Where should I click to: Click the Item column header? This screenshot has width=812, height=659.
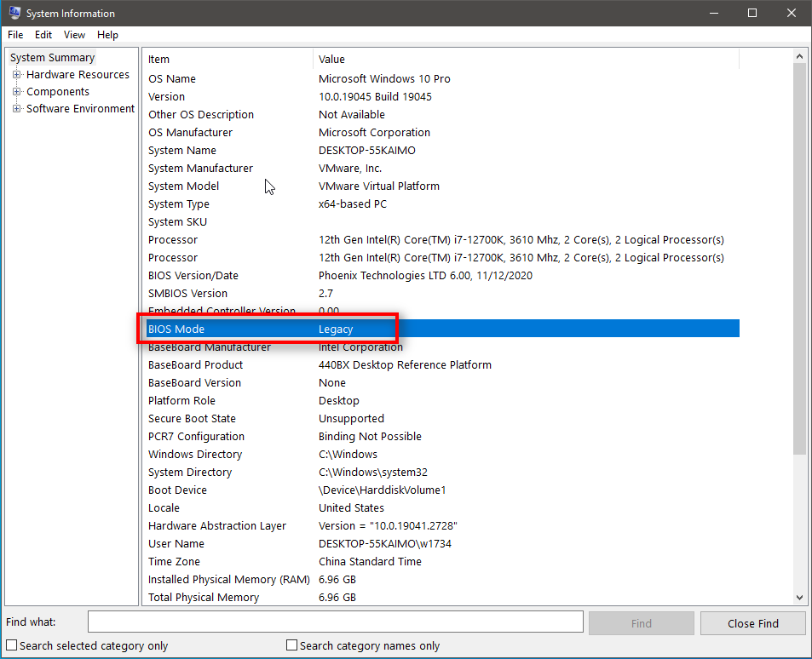coord(227,59)
